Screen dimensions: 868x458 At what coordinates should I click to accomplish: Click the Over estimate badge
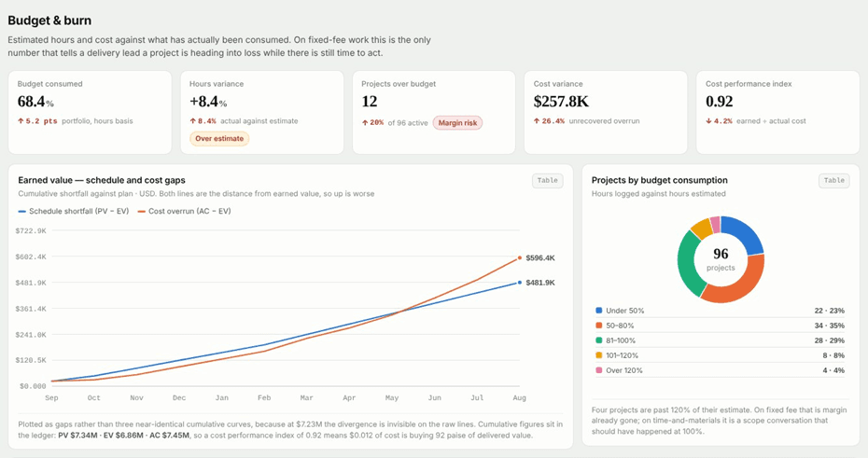click(219, 139)
